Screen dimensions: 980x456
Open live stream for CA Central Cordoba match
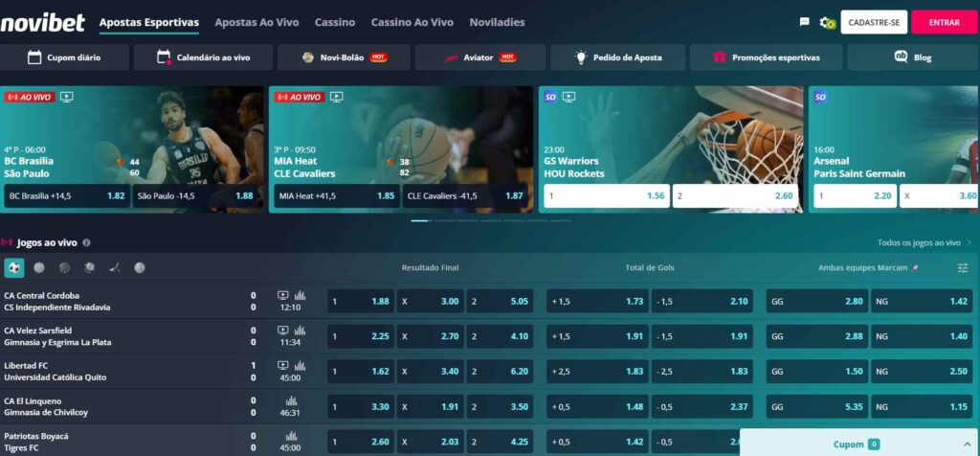point(283,295)
